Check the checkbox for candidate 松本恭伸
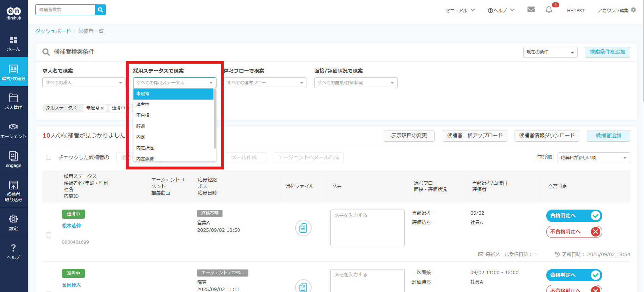The height and width of the screenshot is (292, 644). pos(49,235)
